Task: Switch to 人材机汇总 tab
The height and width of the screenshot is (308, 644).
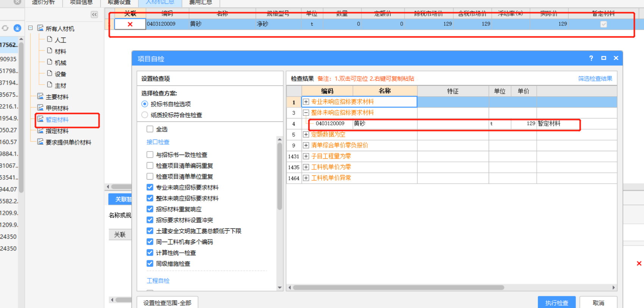Action: (160, 2)
